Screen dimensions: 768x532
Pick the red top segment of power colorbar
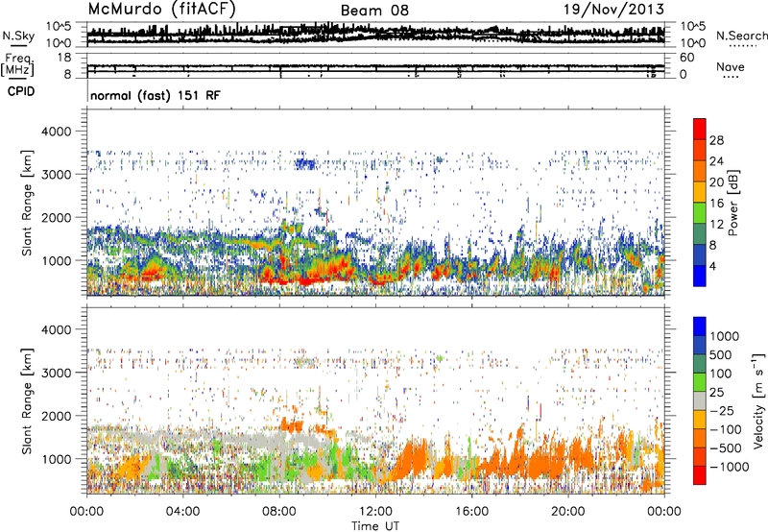(700, 130)
